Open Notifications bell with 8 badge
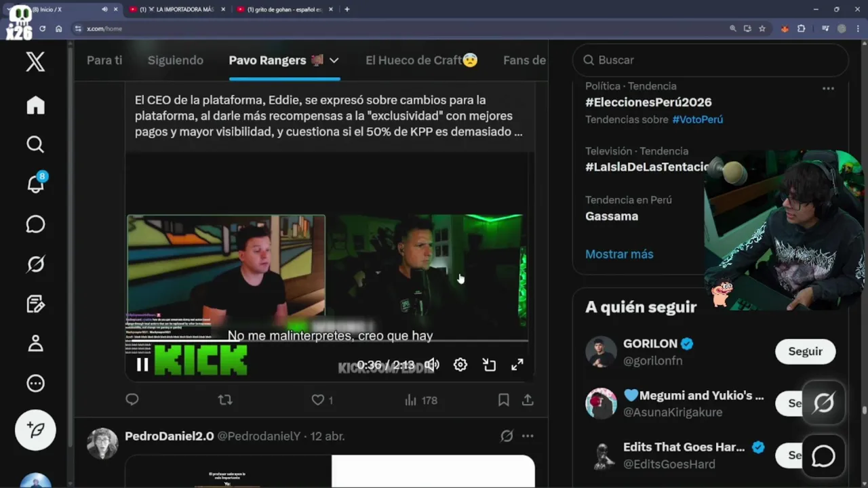Viewport: 868px width, 488px height. pyautogui.click(x=35, y=184)
